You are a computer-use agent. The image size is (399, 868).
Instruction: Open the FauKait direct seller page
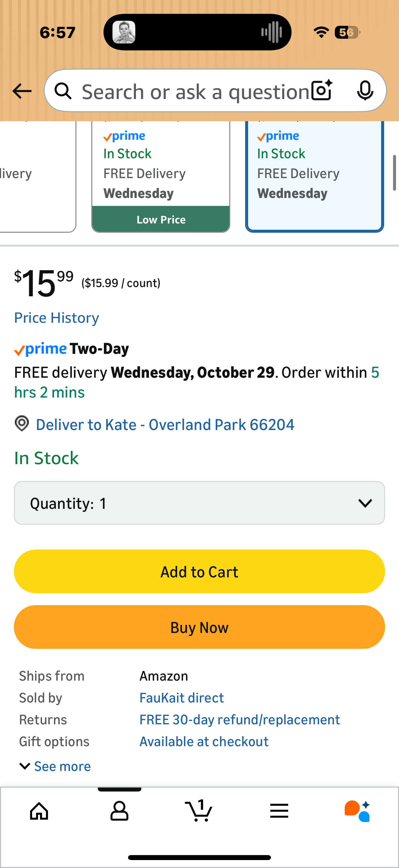(182, 698)
